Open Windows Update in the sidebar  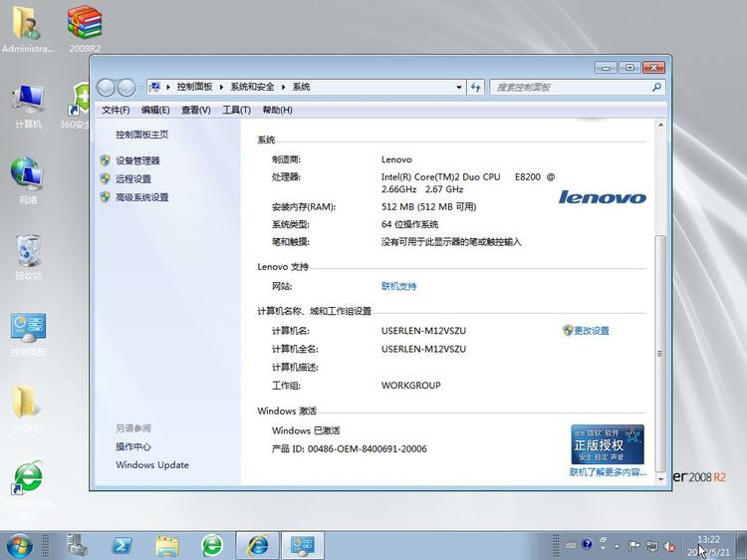click(x=152, y=464)
